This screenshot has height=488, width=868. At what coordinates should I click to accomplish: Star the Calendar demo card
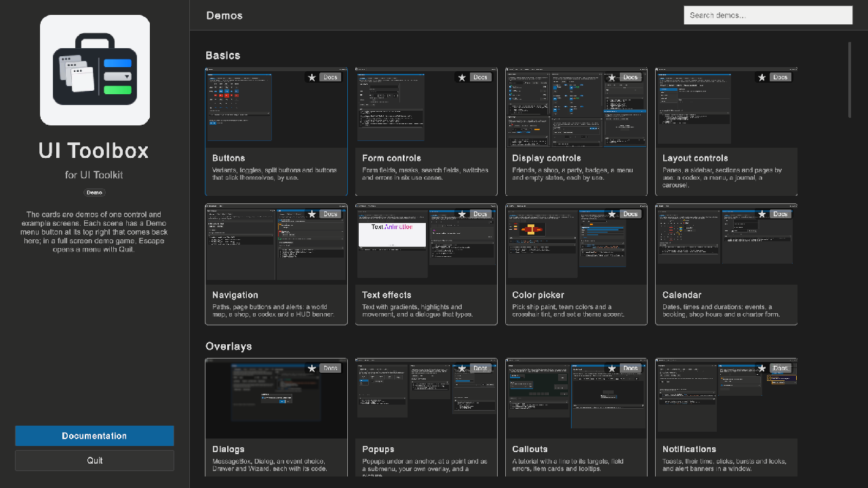click(x=762, y=214)
